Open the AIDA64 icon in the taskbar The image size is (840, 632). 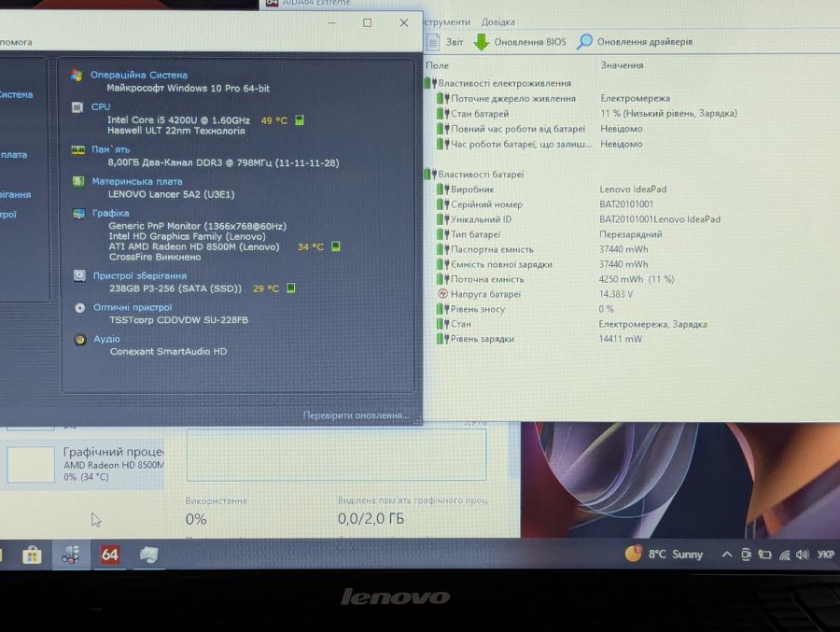[110, 555]
